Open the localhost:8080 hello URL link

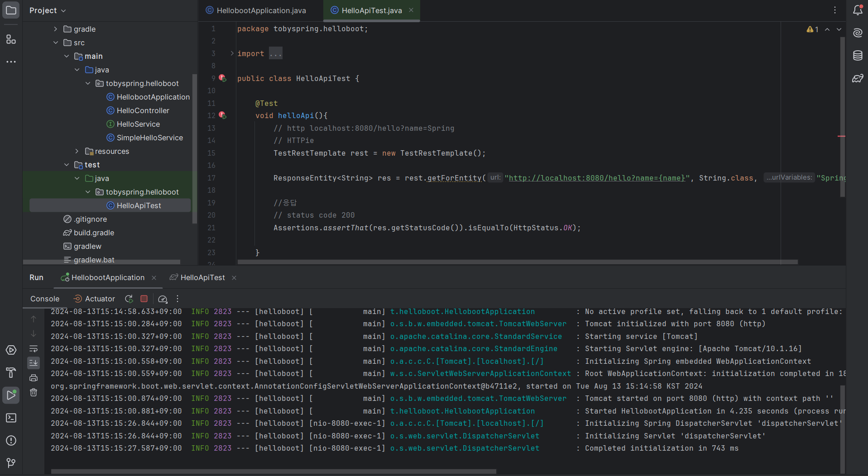coord(597,178)
